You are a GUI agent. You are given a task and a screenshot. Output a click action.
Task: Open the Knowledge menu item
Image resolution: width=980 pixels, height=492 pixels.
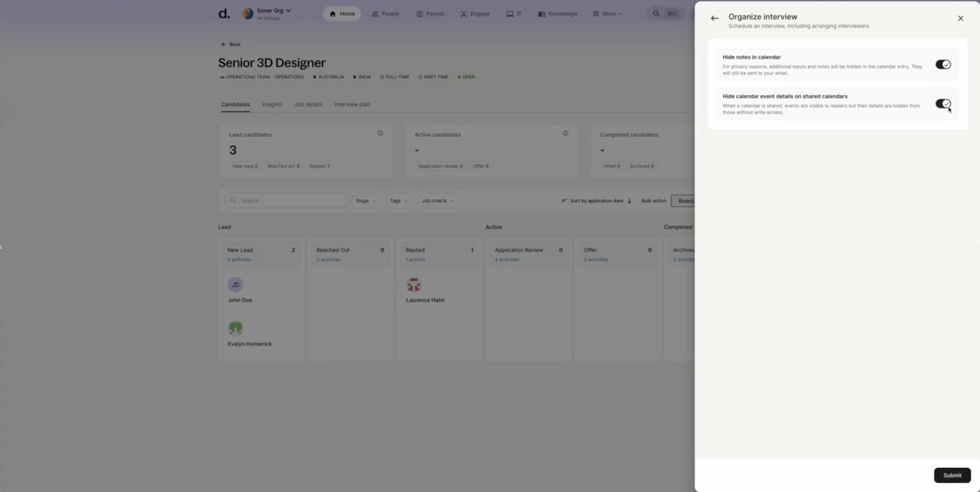click(557, 14)
